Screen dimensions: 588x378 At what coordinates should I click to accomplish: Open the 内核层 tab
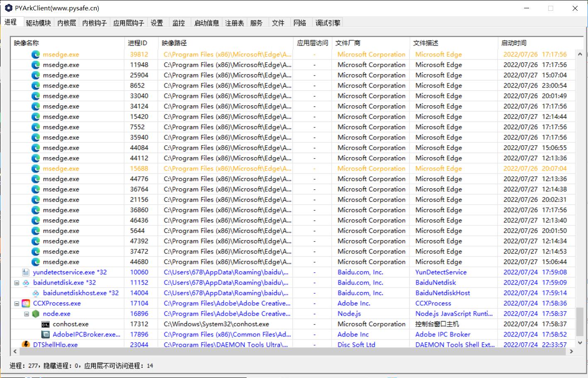tap(66, 23)
